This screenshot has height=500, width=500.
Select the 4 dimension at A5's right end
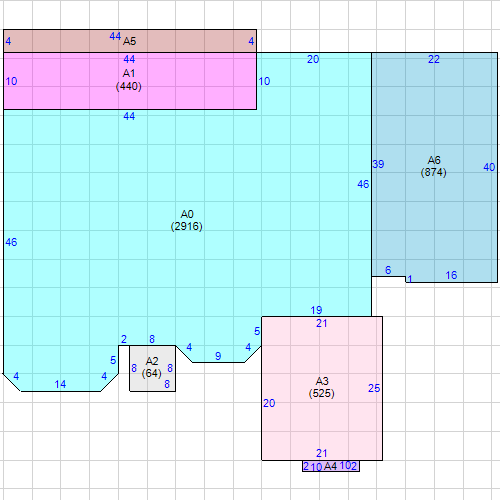[x=251, y=41]
